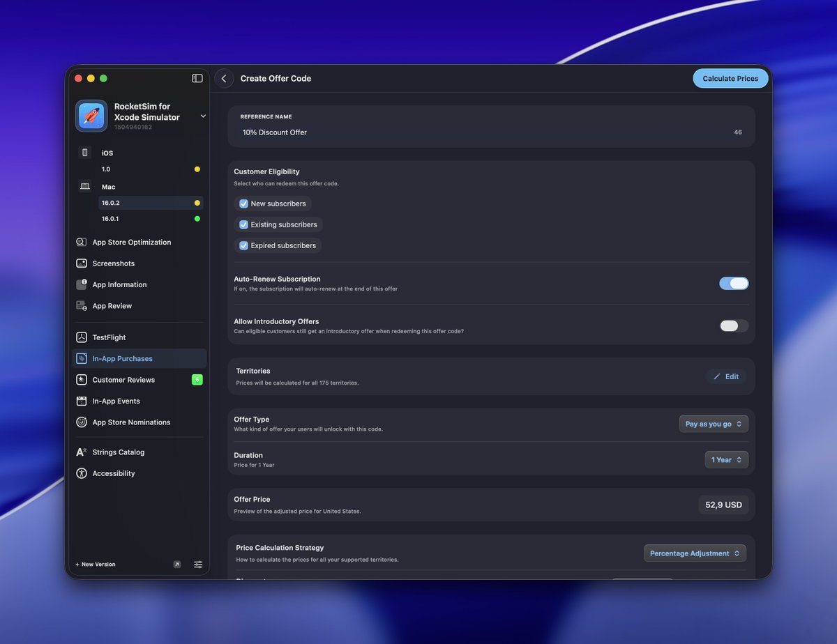Click the RocketSim rocket app icon
This screenshot has height=644, width=837.
(91, 116)
